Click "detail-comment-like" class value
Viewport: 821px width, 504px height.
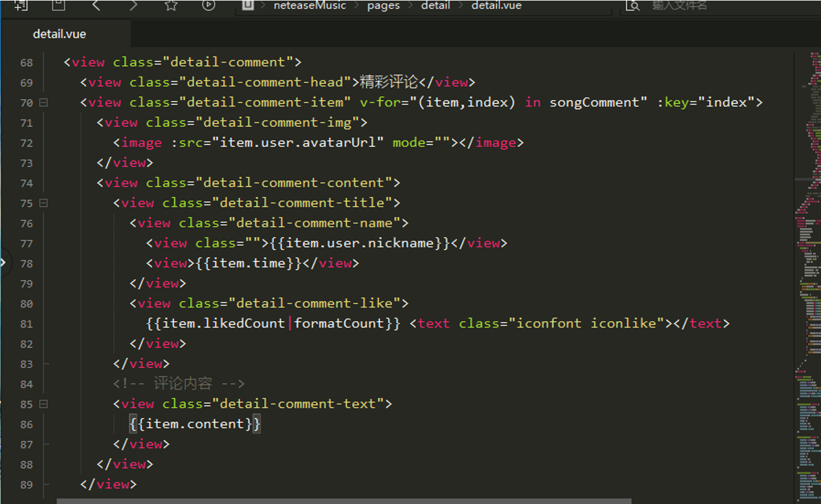coord(314,303)
